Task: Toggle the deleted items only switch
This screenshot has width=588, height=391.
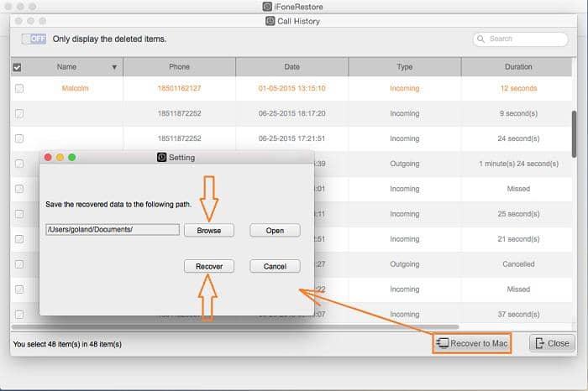Action: (x=34, y=39)
